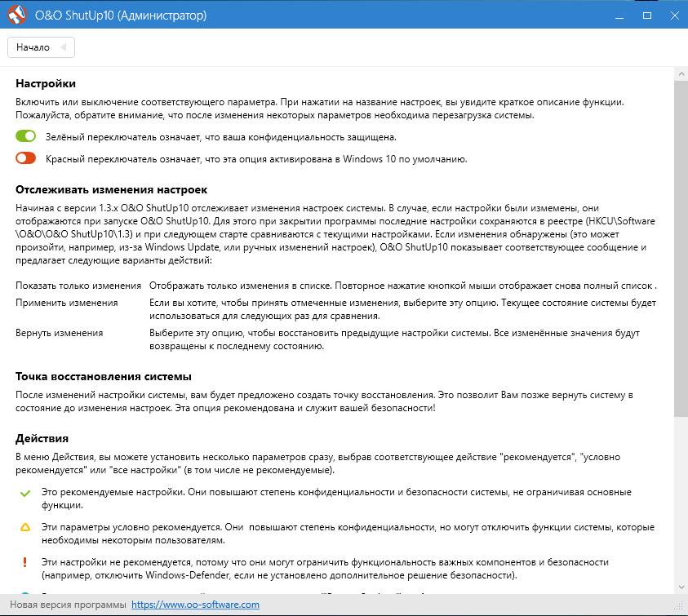Screen dimensions: 688x616
Task: Click the status text Новая версия программы
Action: pyautogui.click(x=68, y=605)
